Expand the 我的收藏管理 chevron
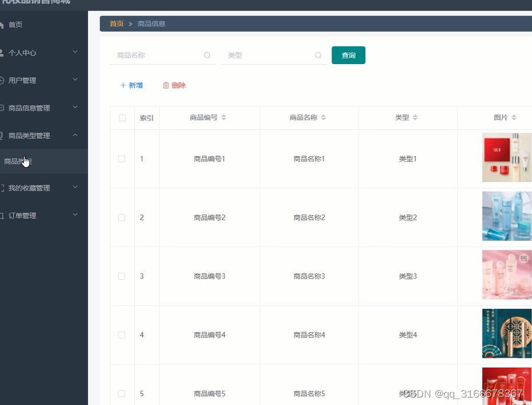 (x=76, y=187)
